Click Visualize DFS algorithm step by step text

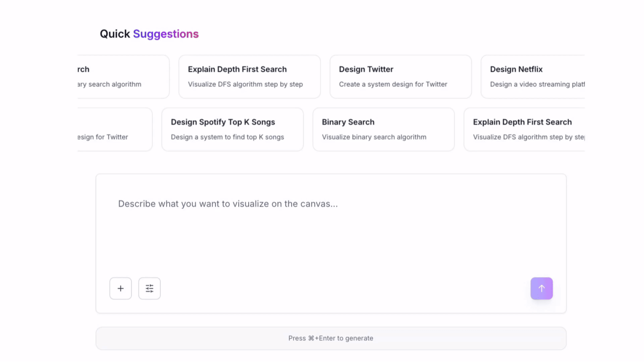(x=245, y=84)
